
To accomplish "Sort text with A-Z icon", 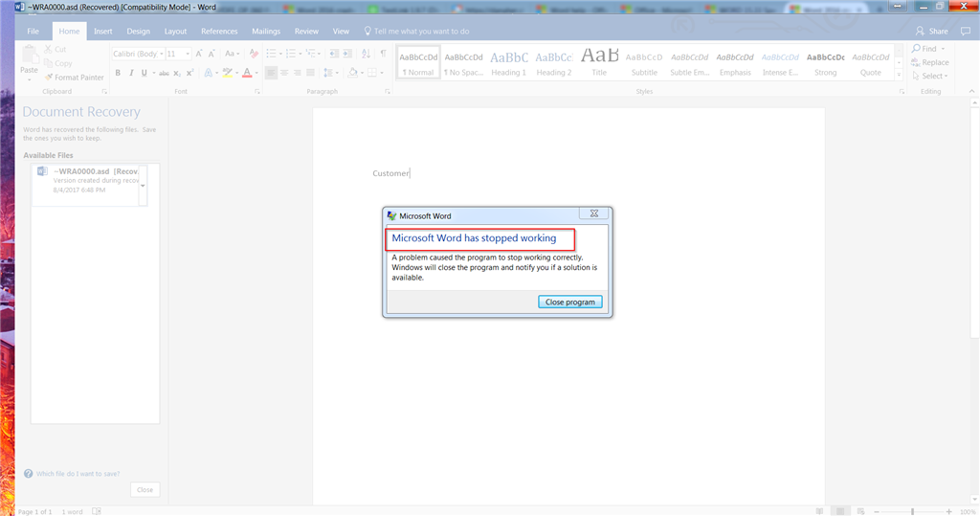I will [367, 54].
